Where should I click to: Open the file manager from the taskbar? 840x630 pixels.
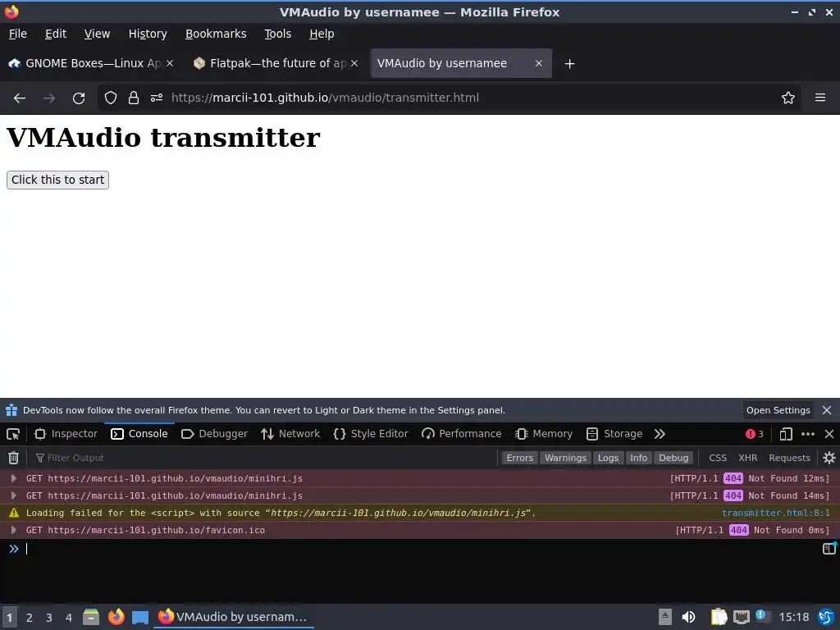[91, 617]
